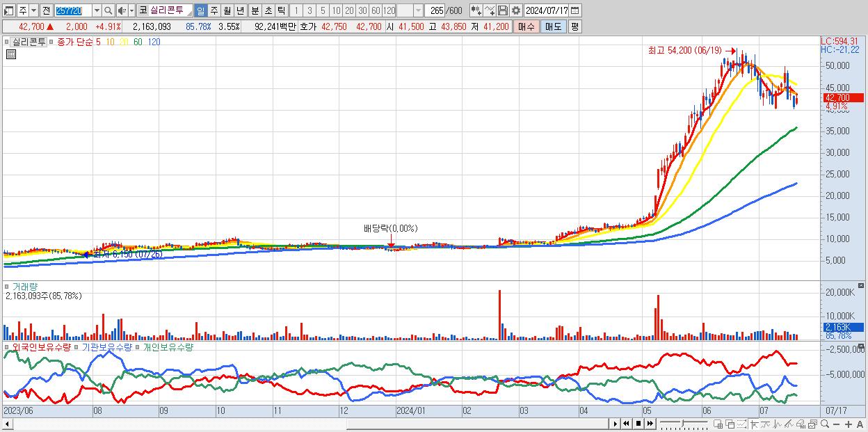The image size is (868, 432).
Task: Switch to the monthly 월 chart period
Action: (227, 10)
